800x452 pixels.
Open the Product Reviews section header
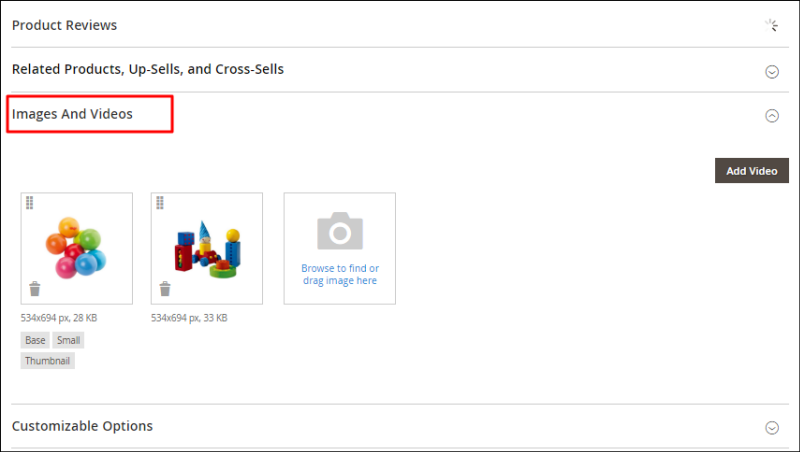pyautogui.click(x=64, y=25)
